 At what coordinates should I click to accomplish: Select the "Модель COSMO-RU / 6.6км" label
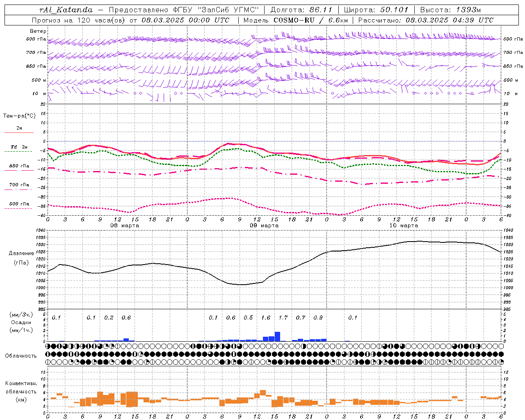pos(296,20)
